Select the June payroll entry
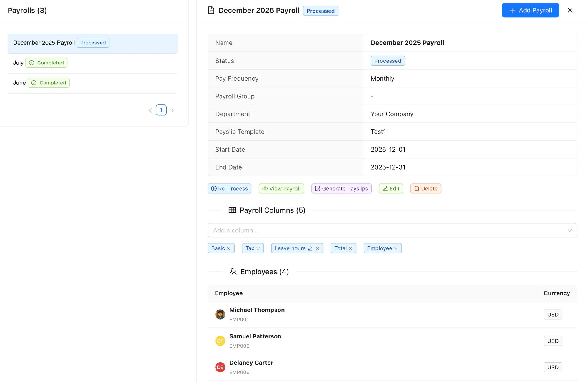588x382 pixels. [x=19, y=83]
